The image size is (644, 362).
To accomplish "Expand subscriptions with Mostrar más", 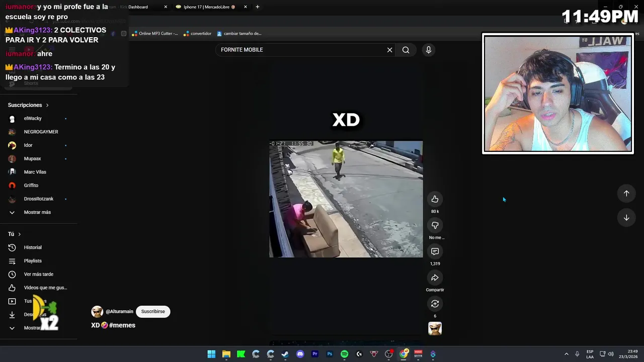I will pyautogui.click(x=37, y=212).
